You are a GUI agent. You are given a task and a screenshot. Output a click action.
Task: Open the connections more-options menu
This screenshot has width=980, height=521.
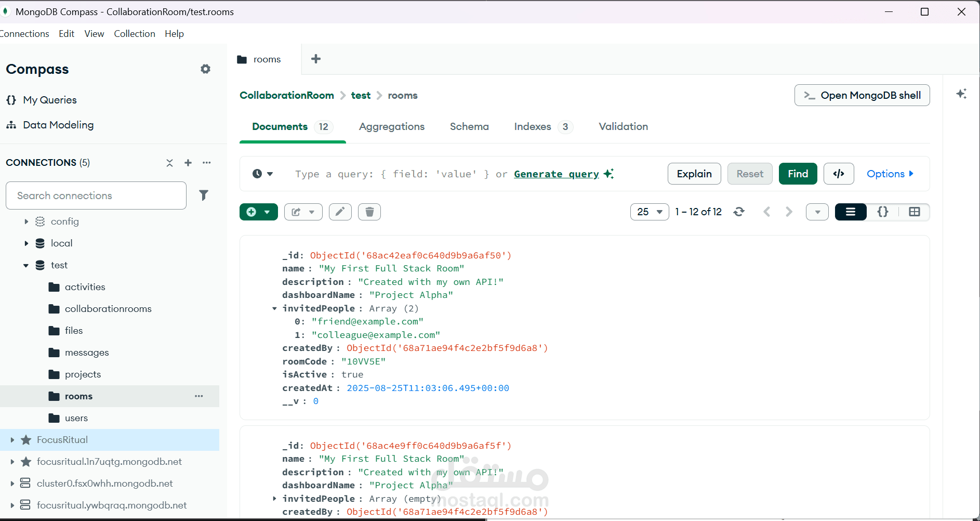[x=207, y=163]
